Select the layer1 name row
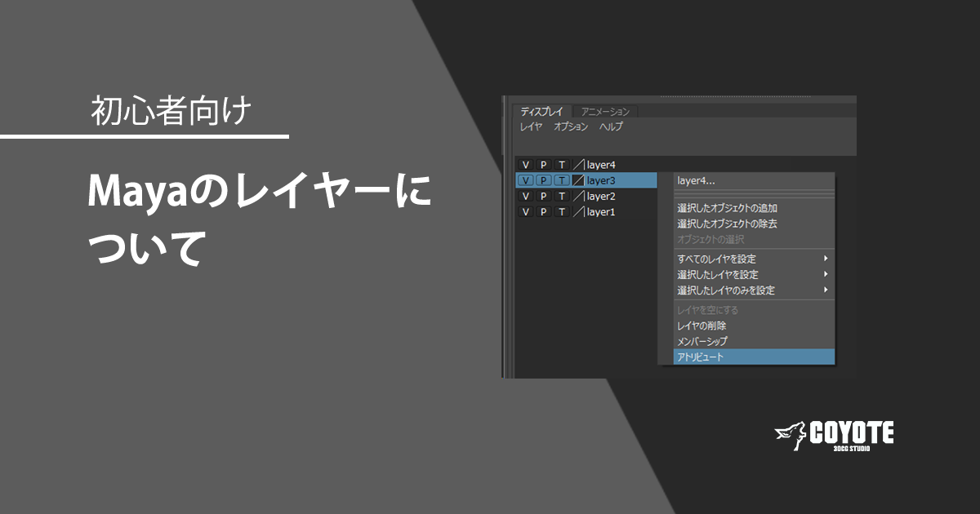Image resolution: width=980 pixels, height=514 pixels. click(x=601, y=211)
